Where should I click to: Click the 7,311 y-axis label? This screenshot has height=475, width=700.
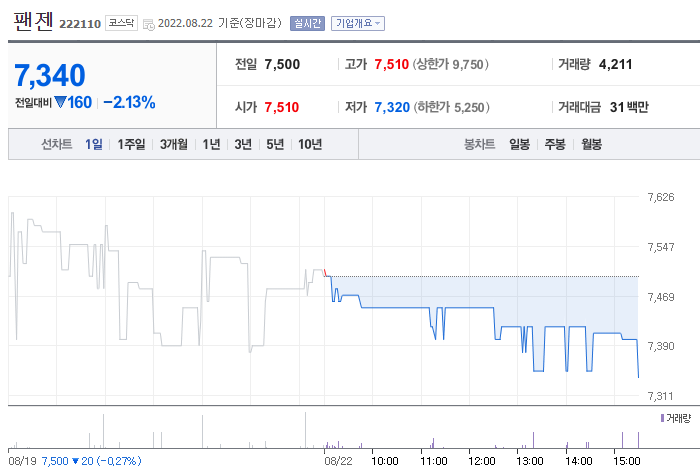660,396
